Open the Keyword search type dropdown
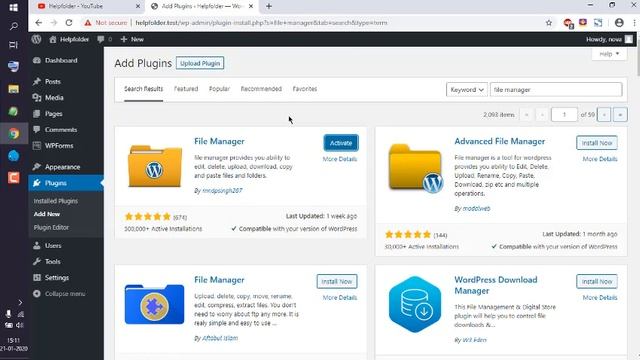 (467, 89)
